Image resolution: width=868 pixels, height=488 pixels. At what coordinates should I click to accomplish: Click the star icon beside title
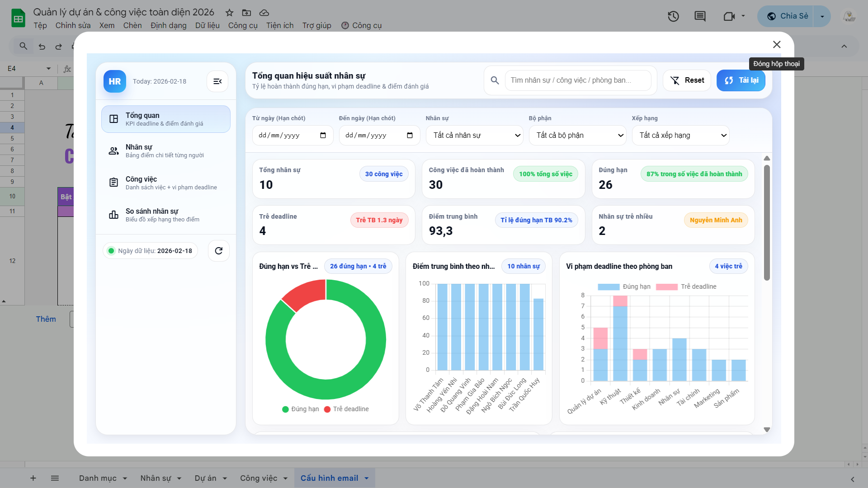230,13
